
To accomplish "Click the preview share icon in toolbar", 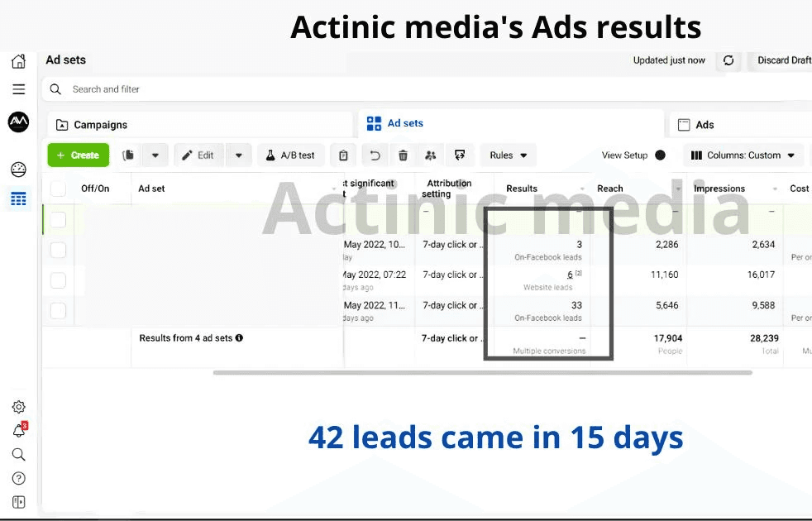I will (460, 155).
